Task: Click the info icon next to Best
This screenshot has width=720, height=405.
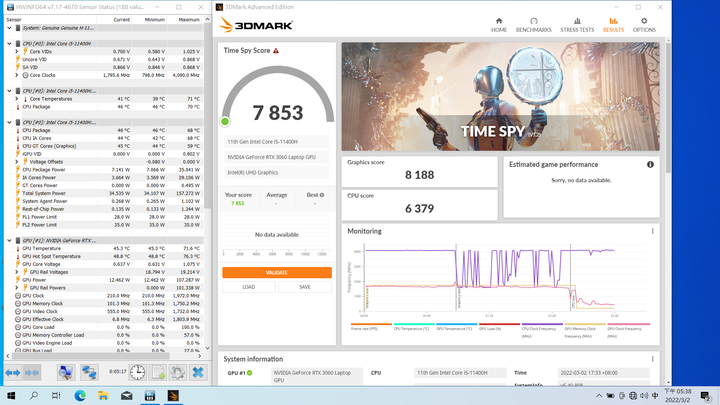Action: pyautogui.click(x=322, y=195)
